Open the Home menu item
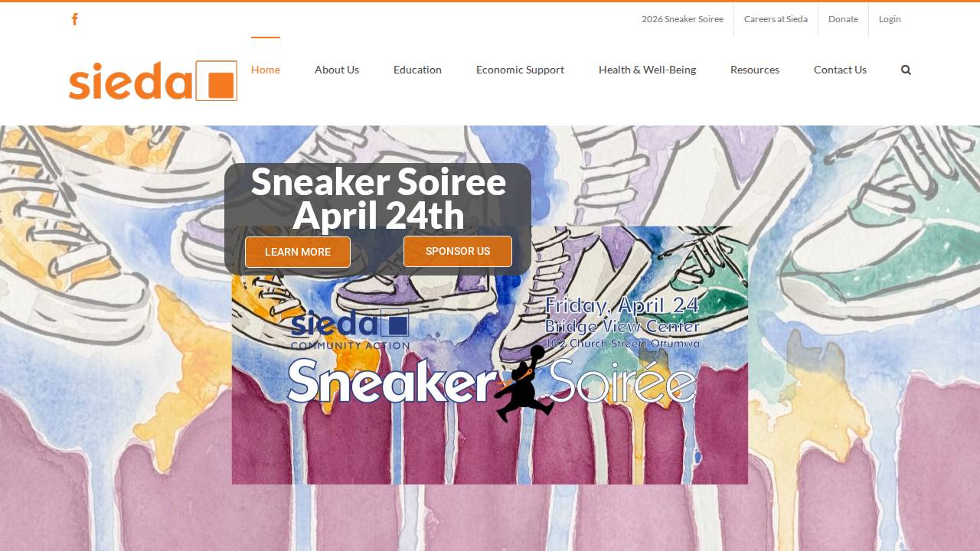Screen dimensions: 980x551 [266, 70]
